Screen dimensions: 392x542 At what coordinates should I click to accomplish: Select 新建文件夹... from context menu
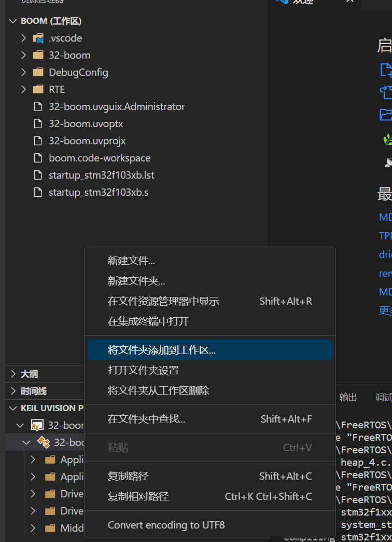coord(209,281)
